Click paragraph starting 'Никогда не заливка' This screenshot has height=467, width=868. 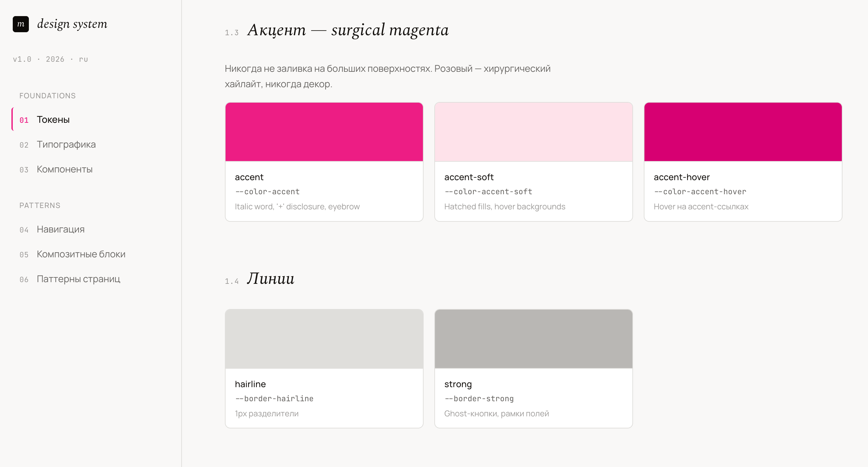(x=387, y=76)
